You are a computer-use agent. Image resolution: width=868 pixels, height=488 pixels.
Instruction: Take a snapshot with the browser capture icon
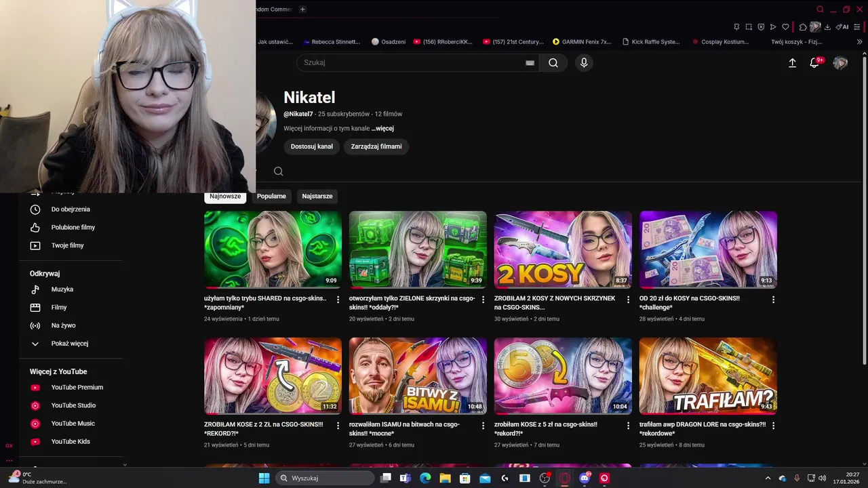(749, 27)
